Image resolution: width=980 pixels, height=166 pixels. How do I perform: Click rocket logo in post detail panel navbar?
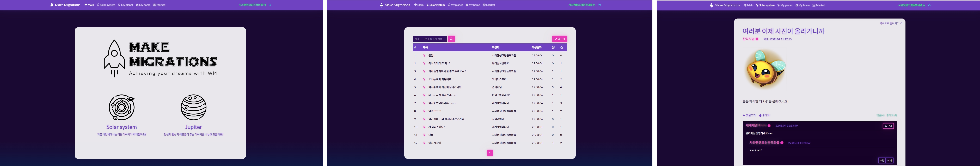pos(711,5)
